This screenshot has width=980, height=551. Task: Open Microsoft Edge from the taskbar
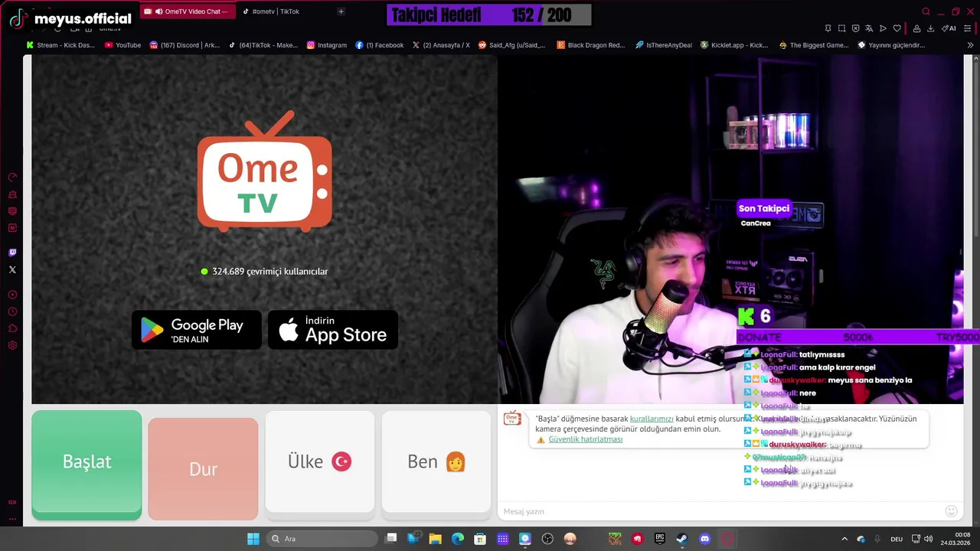(458, 539)
